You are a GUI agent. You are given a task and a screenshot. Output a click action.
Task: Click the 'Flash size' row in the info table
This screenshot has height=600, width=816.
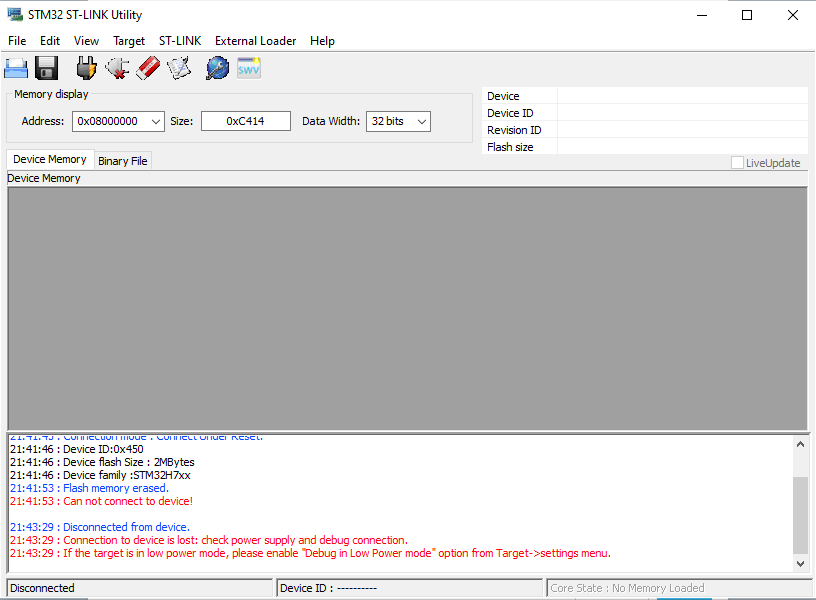[645, 147]
